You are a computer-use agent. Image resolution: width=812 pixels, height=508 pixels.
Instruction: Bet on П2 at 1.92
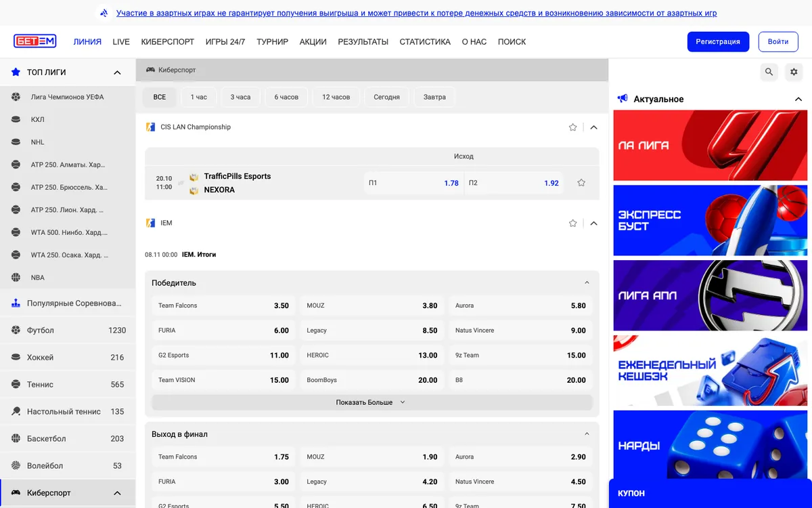click(x=514, y=183)
